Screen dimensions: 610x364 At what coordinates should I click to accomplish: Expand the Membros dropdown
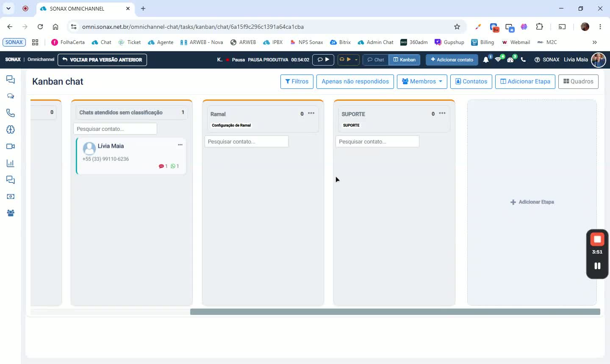coord(422,81)
